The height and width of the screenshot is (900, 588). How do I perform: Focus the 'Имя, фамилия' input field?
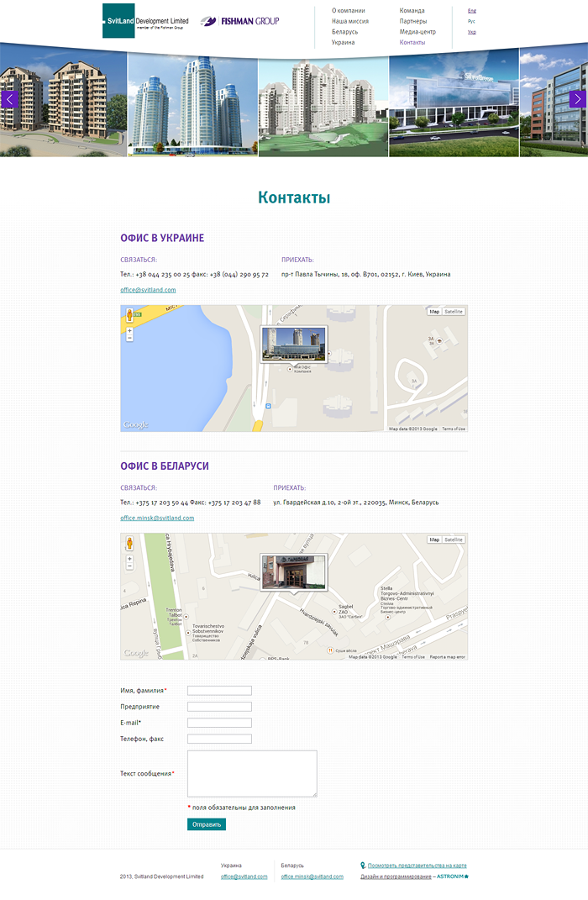(x=219, y=691)
